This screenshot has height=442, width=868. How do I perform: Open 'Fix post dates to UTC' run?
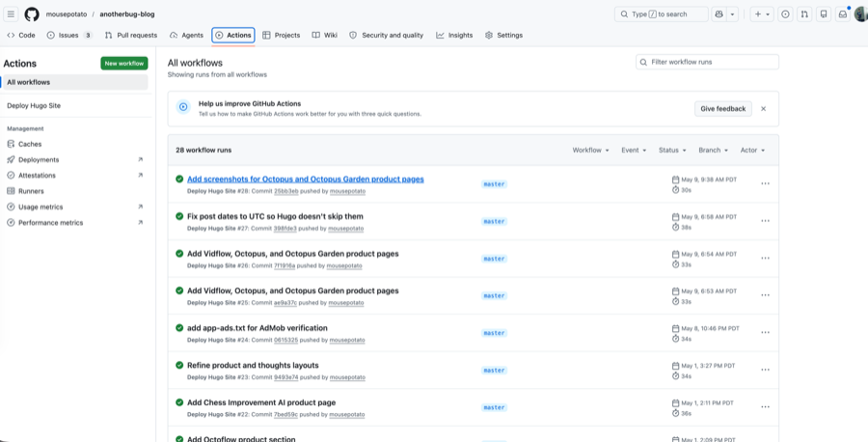click(275, 216)
